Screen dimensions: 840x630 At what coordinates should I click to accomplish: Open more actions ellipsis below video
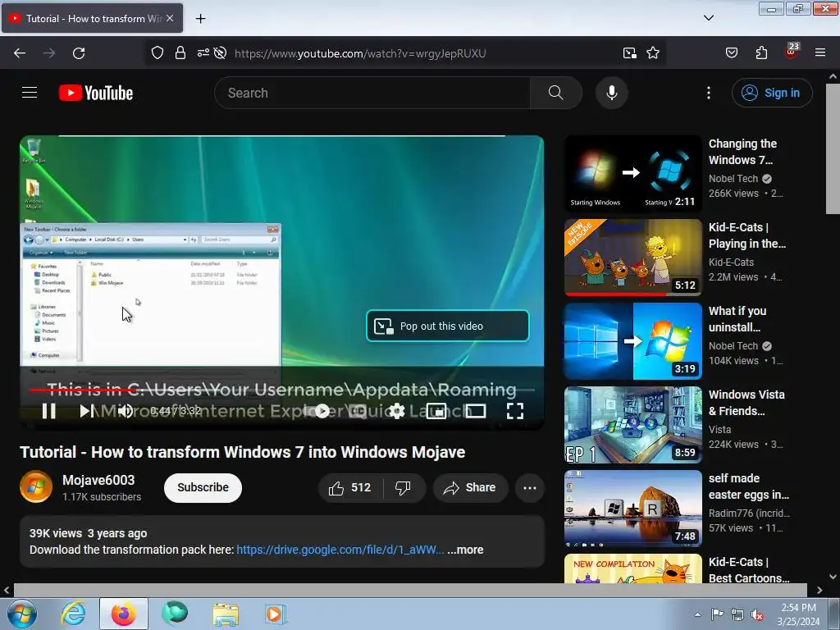(530, 487)
